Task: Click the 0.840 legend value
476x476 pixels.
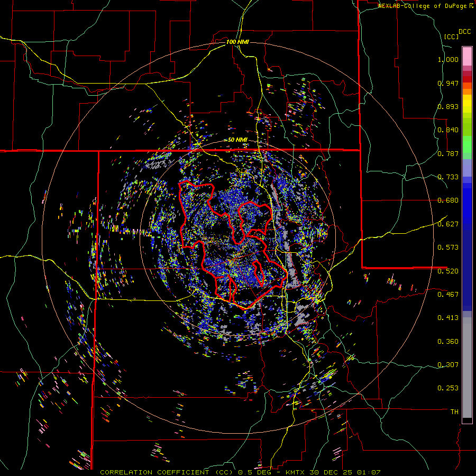Action: [448, 130]
